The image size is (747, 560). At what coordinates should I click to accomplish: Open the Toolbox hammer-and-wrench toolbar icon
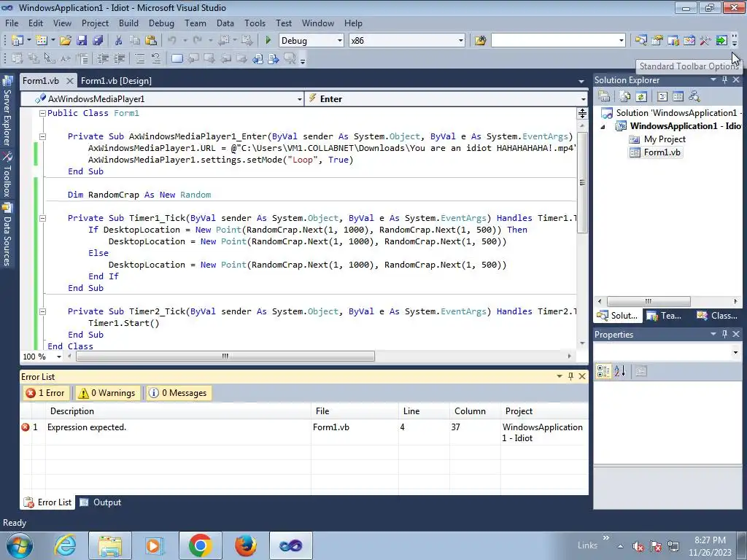click(705, 41)
